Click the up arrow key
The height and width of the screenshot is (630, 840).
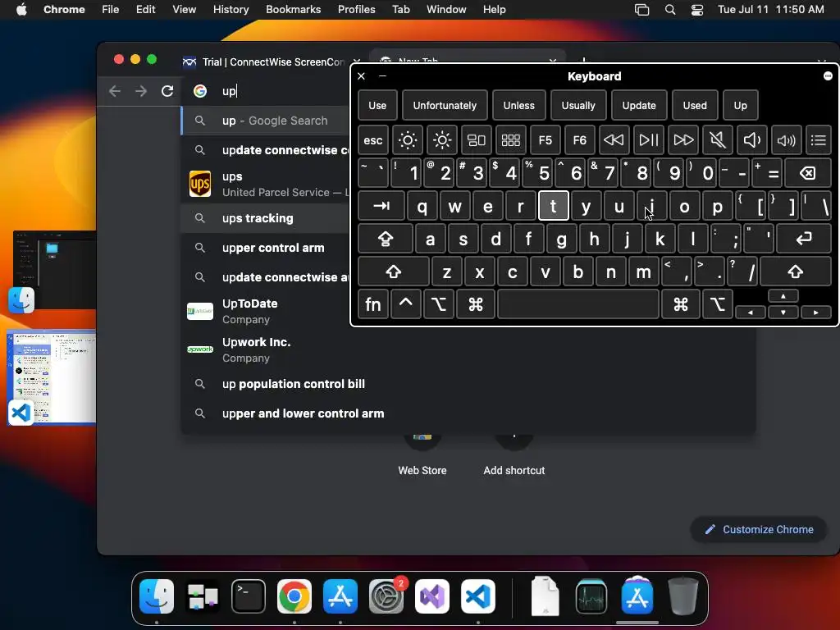tap(783, 296)
